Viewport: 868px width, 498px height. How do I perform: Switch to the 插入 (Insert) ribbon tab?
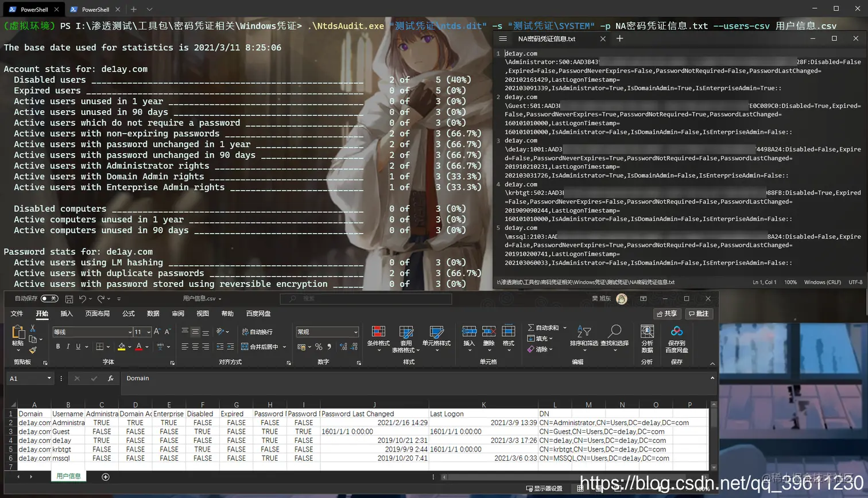pyautogui.click(x=67, y=314)
